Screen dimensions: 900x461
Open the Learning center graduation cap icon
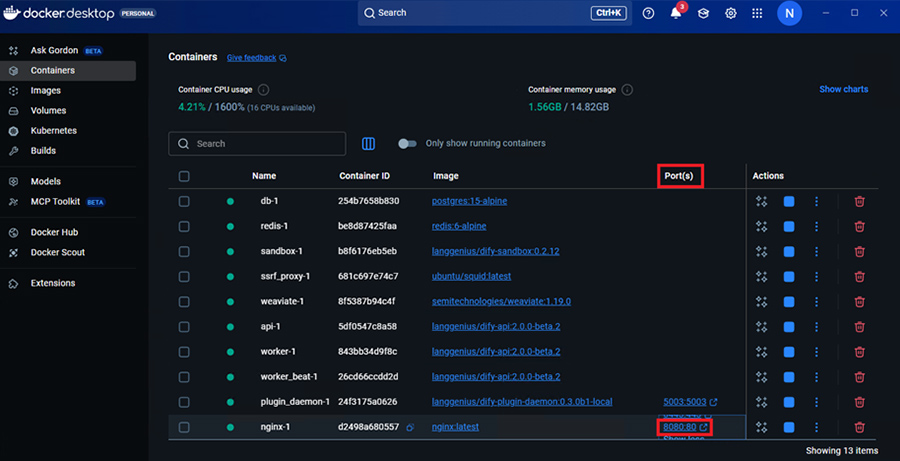click(704, 14)
